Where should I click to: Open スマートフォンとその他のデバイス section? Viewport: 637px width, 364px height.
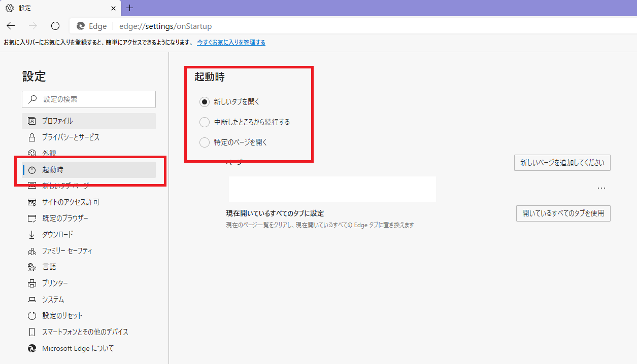pos(89,332)
